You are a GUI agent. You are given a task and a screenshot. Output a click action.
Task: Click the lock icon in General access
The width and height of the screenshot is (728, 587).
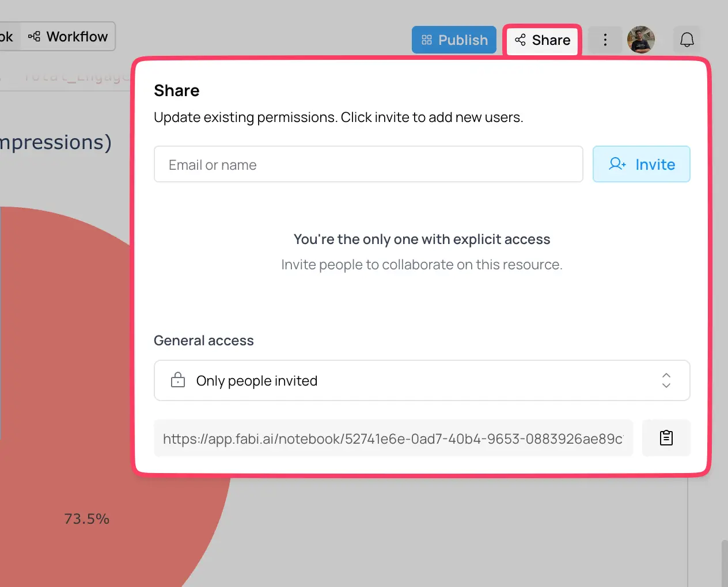pos(178,380)
